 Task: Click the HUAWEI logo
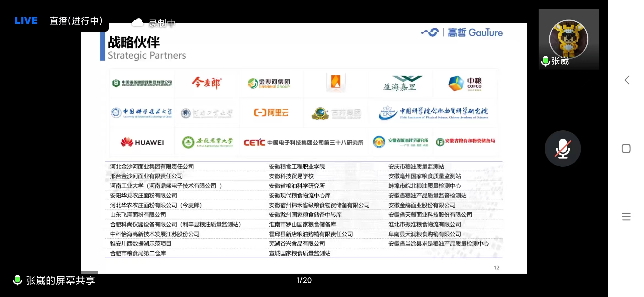point(142,142)
